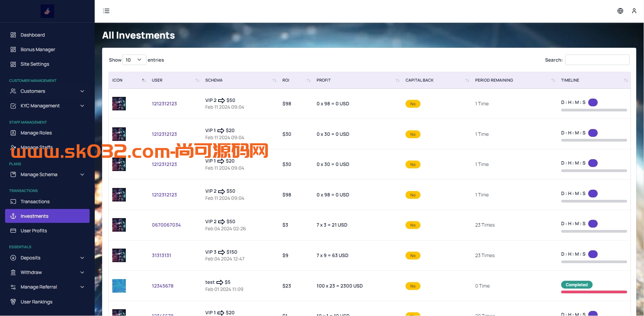Screen dimensions: 644x316
Task: Click the Transactions cast icon
Action: coord(13,202)
